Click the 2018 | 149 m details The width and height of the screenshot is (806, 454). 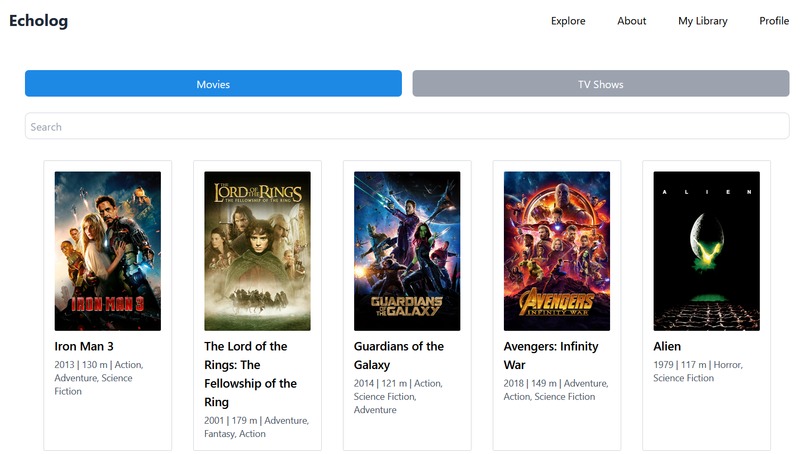(556, 390)
